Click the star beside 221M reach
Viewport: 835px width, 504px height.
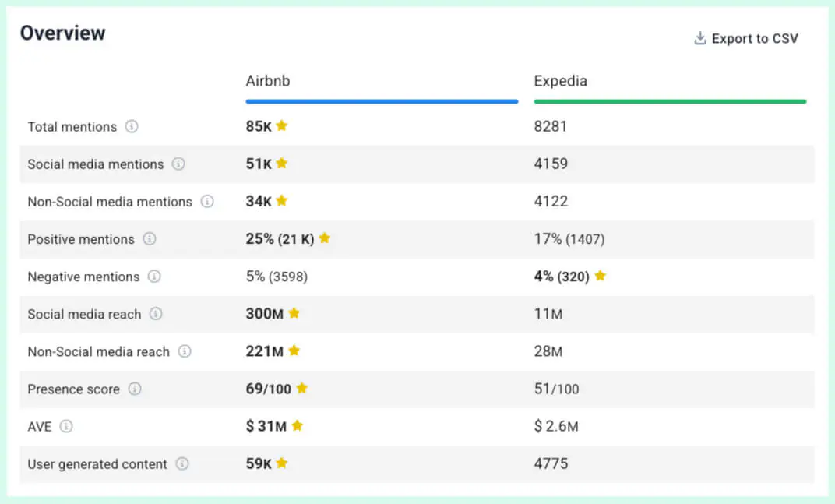294,351
